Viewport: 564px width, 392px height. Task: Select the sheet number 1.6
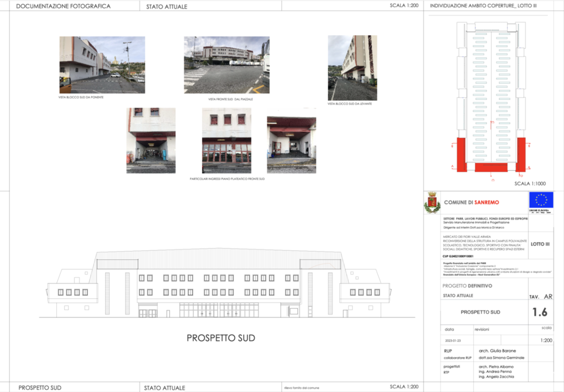tap(540, 312)
